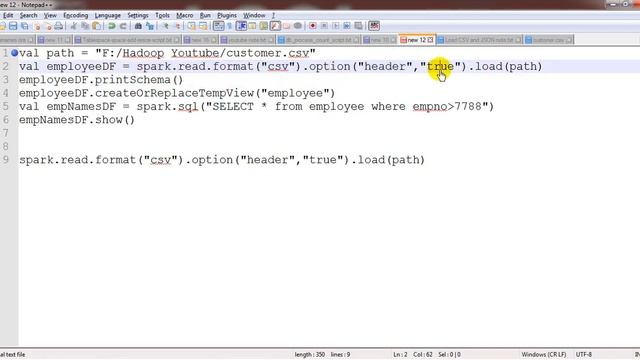
Task: Open the Replace dialog toolbar icon
Action: click(x=150, y=26)
